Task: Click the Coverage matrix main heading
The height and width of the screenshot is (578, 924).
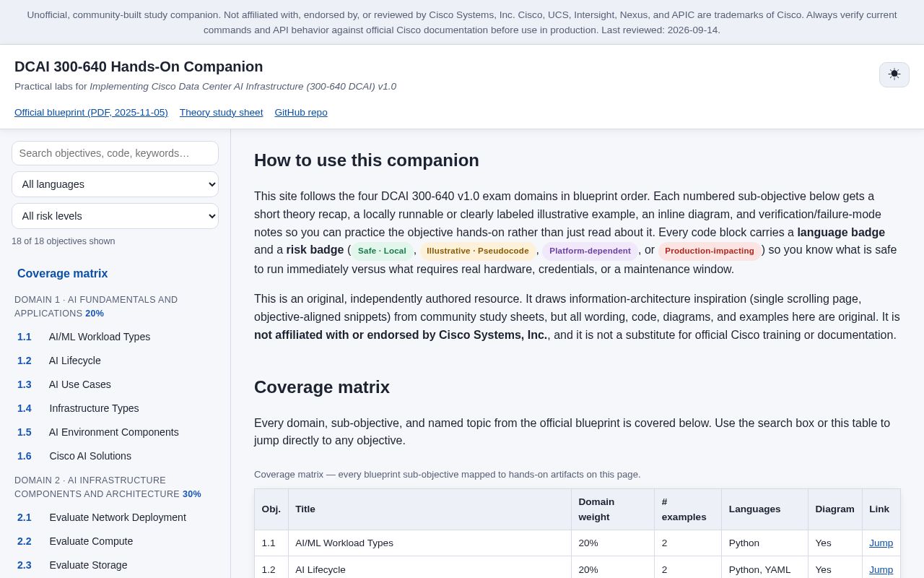Action: click(322, 387)
